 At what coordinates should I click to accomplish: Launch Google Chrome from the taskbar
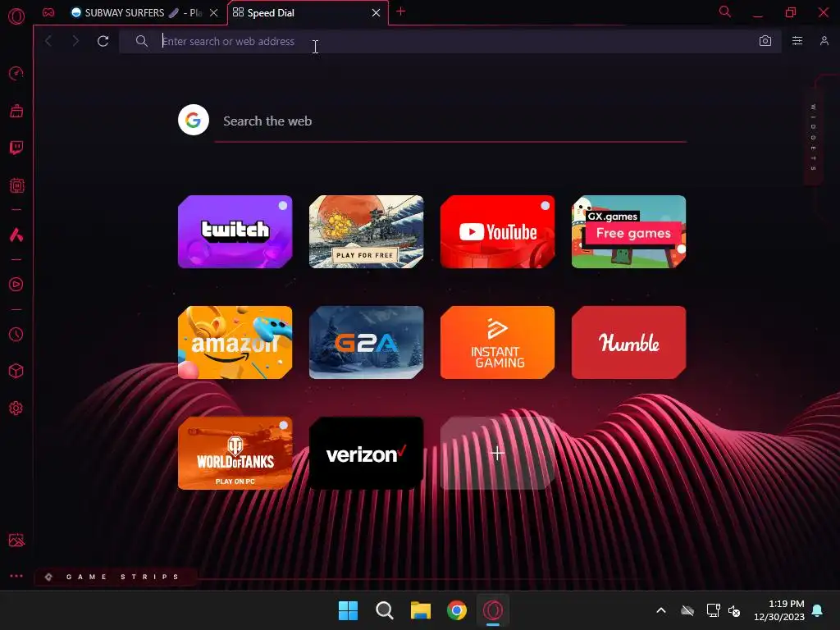coord(457,610)
